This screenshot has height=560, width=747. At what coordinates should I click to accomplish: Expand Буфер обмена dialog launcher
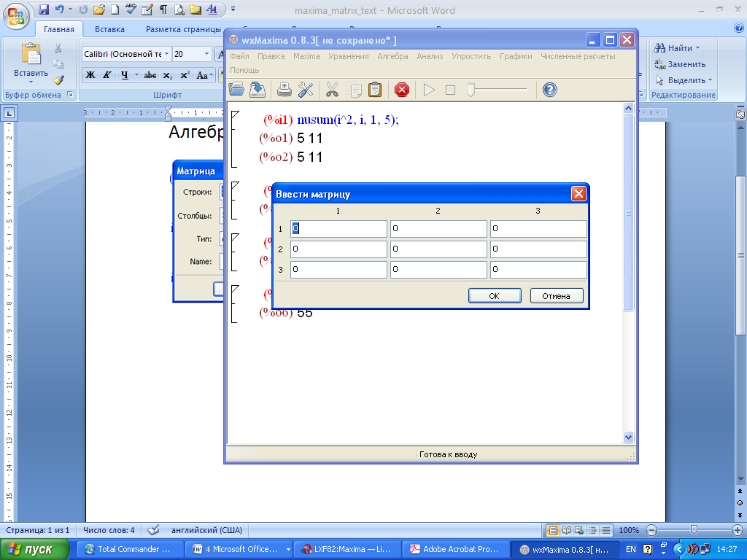(x=70, y=94)
